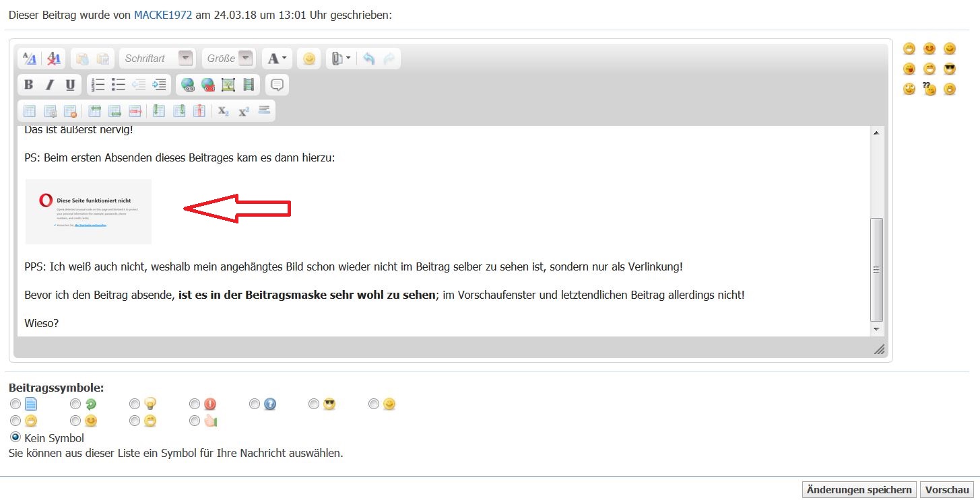Viewport: 980px width, 500px height.
Task: Insert a numbered list
Action: [98, 85]
